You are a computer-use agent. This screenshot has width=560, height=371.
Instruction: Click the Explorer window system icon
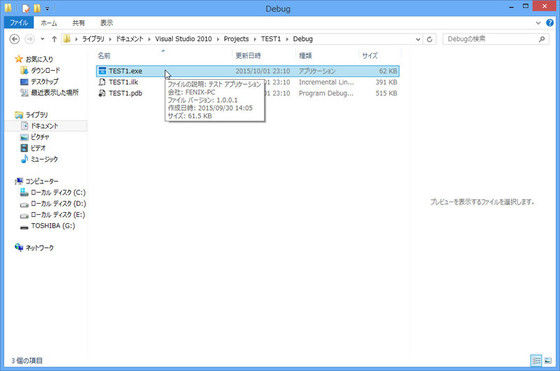point(8,8)
